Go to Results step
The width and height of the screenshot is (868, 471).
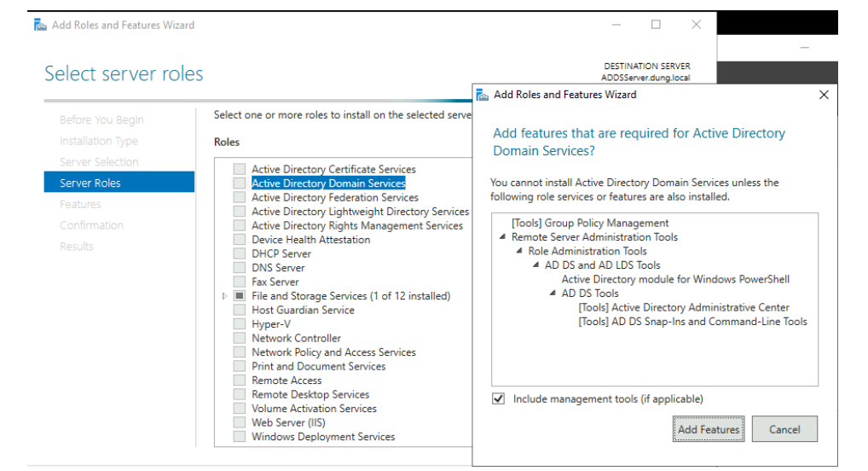coord(77,247)
